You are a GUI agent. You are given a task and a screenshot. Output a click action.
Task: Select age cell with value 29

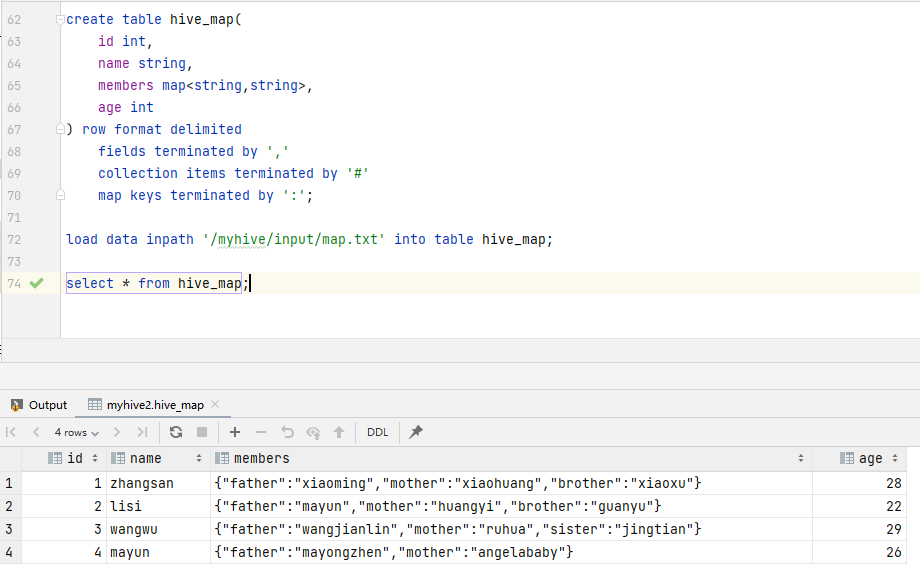[x=860, y=529]
